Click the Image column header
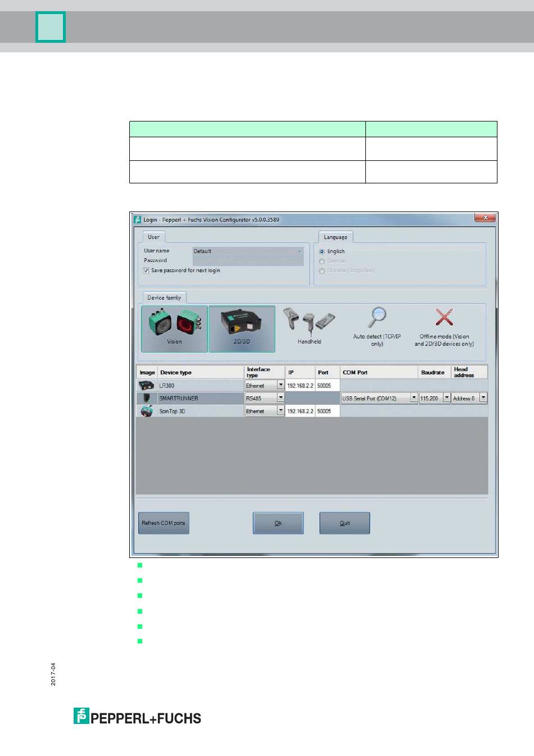Screen dimensions: 534x756 click(x=147, y=372)
